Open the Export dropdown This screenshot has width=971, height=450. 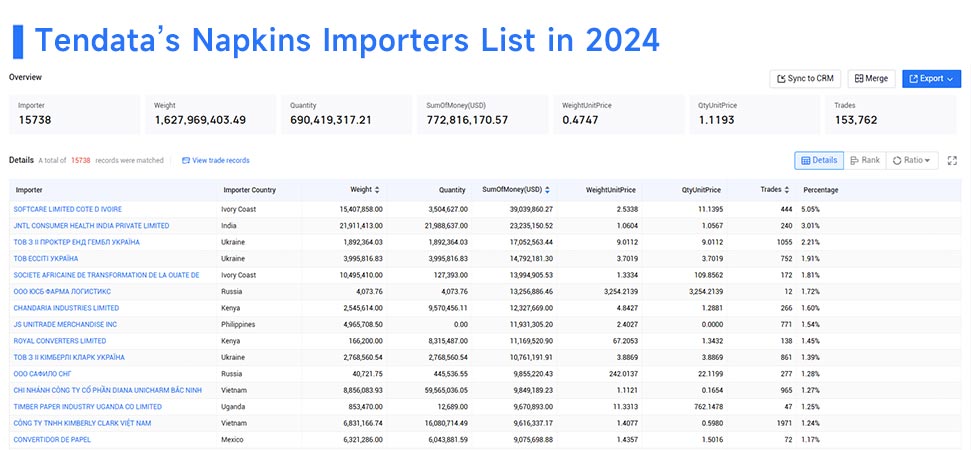click(931, 79)
